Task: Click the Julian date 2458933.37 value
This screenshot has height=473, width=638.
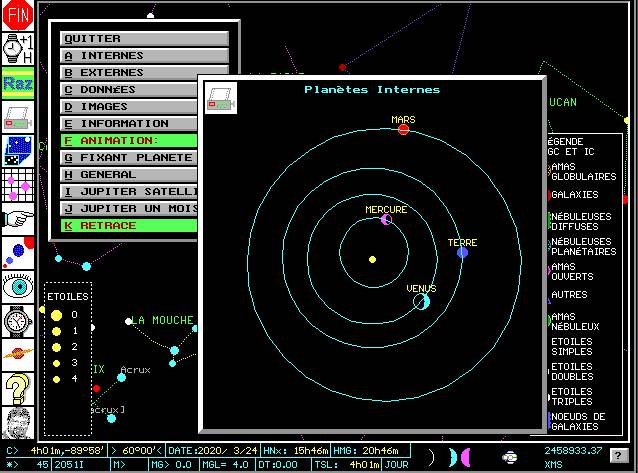Action: [573, 451]
